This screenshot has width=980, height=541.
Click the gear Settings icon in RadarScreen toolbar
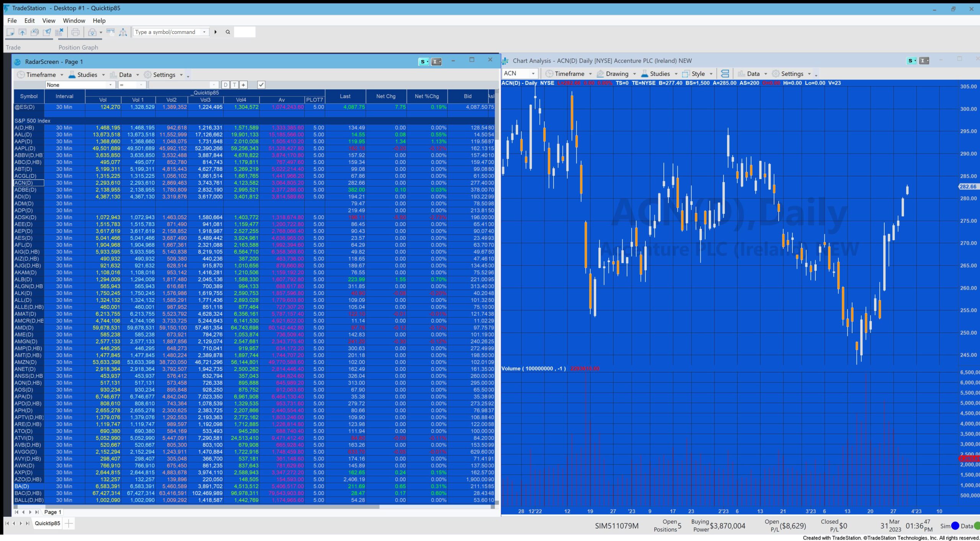pyautogui.click(x=147, y=75)
